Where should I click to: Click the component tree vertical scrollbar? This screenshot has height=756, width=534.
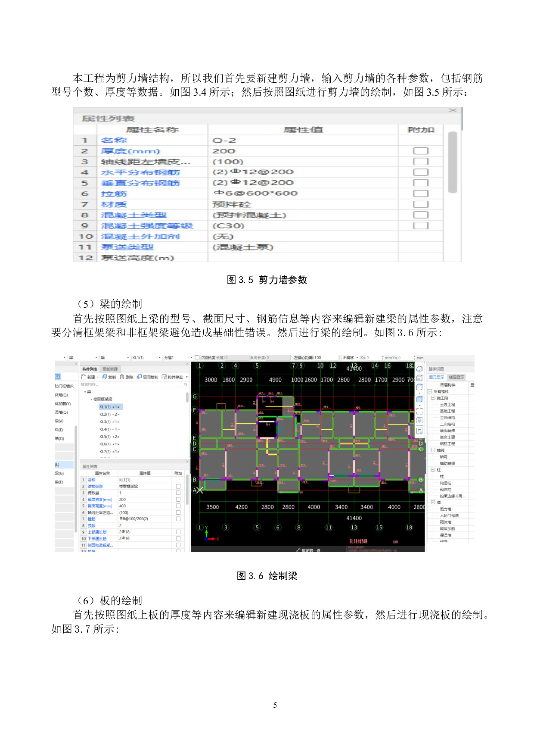coord(187,397)
